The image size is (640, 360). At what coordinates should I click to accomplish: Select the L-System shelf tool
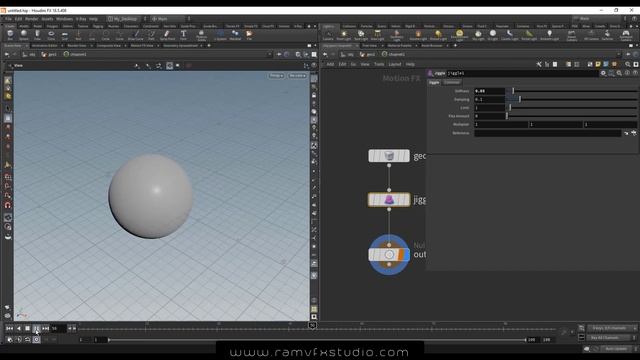click(x=220, y=35)
